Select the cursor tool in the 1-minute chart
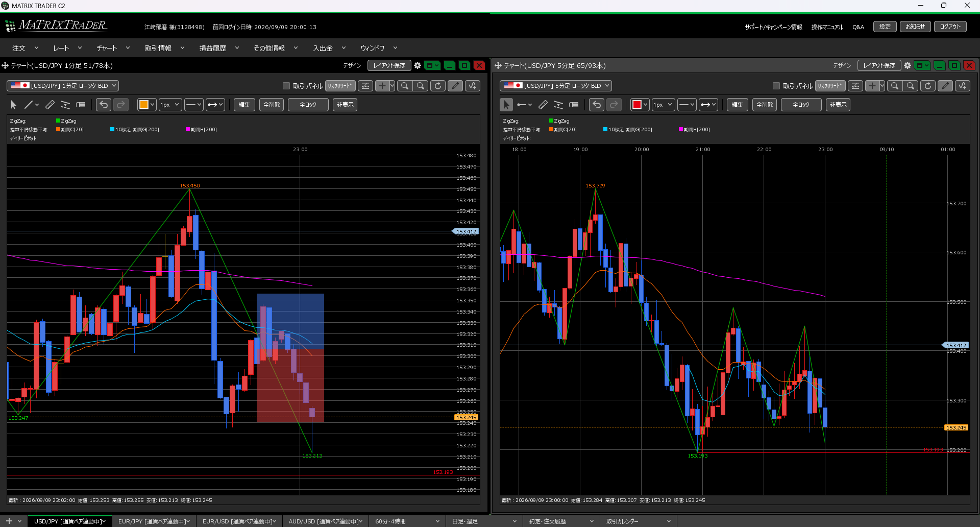The width and height of the screenshot is (980, 527). pyautogui.click(x=14, y=105)
